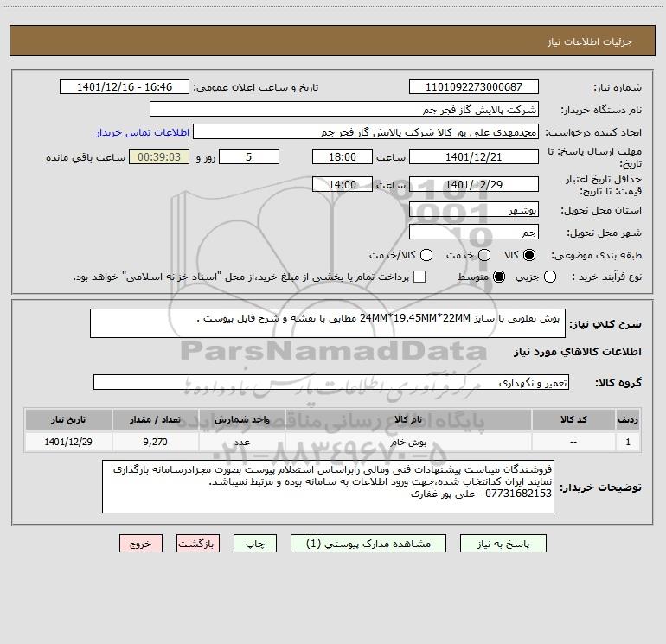The height and width of the screenshot is (644, 666).
Task: Toggle the اسناد خزانه اسلامی payment checkbox
Action: (419, 277)
